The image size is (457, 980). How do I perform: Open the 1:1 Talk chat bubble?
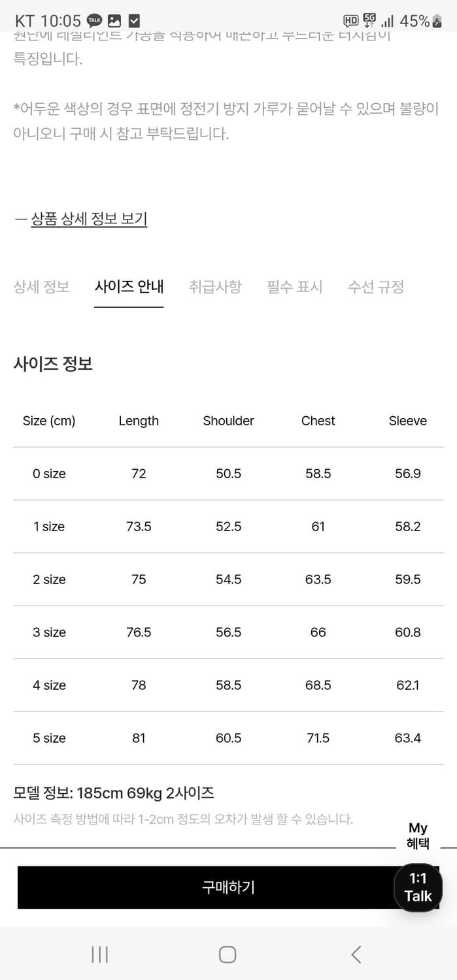click(418, 887)
